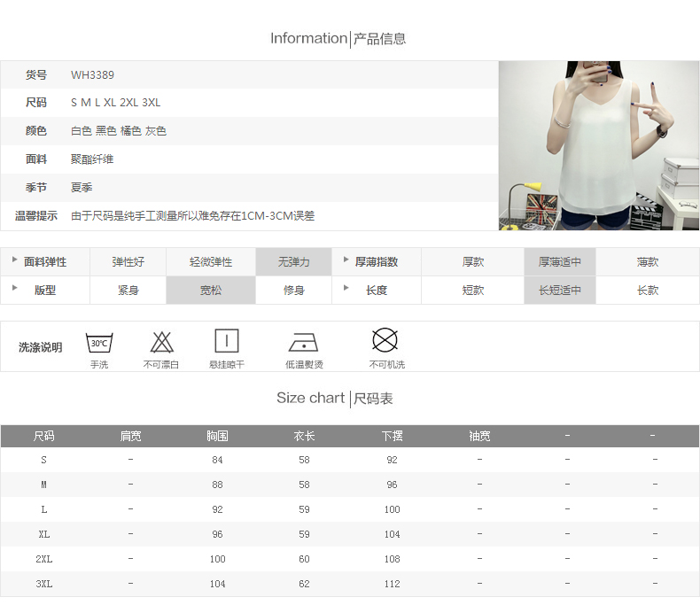700x605 pixels.
Task: Click the hang-to-dry square icon
Action: [227, 341]
